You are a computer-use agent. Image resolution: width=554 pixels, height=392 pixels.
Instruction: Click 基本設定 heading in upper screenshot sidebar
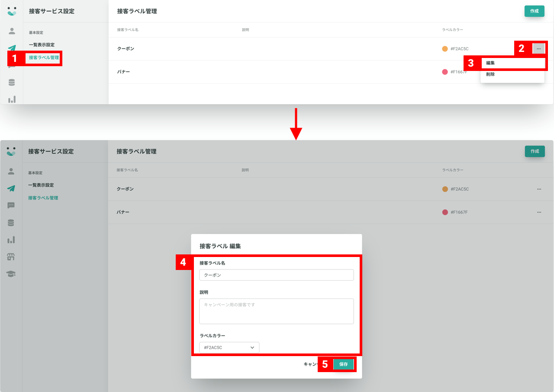point(36,32)
